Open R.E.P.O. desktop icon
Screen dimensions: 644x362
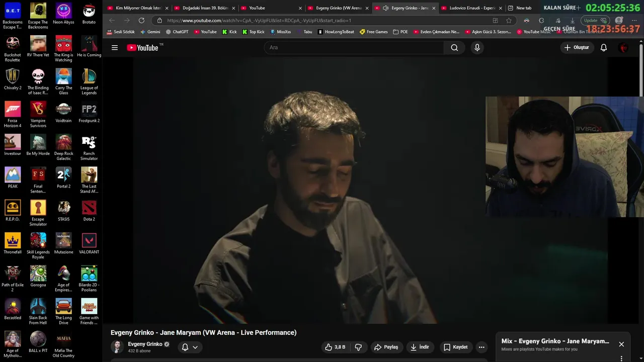[13, 211]
